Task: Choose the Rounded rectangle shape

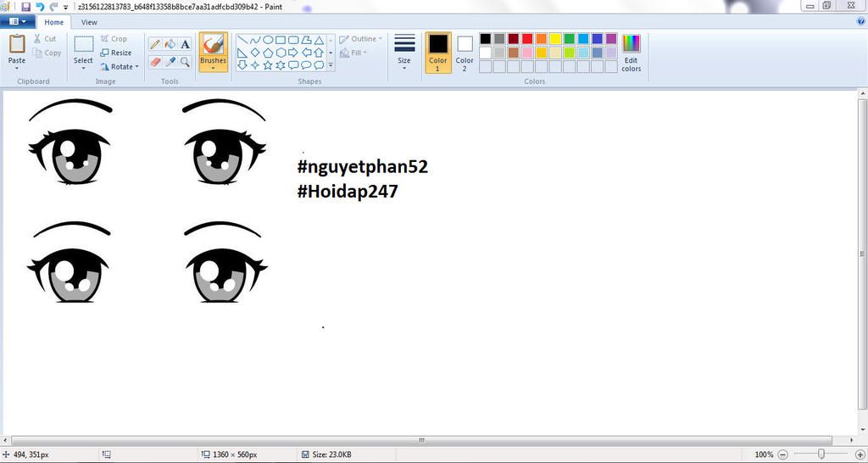Action: tap(293, 40)
